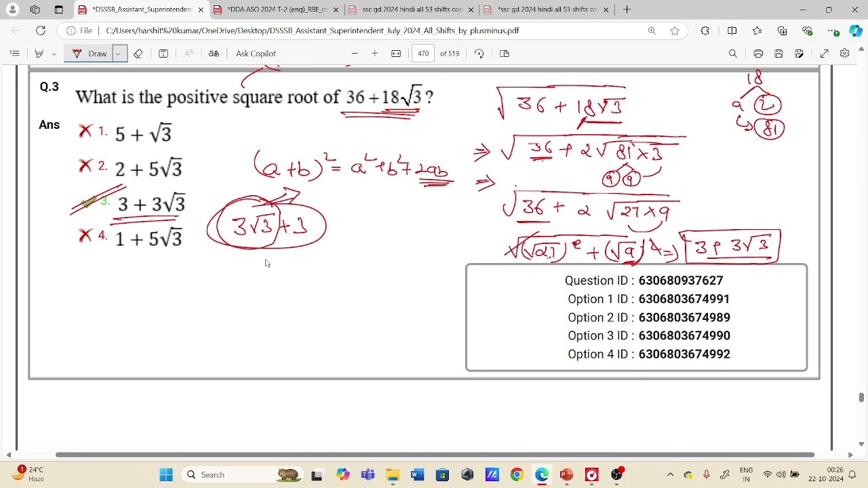Open Edge profile menu
The width and height of the screenshot is (868, 488).
click(x=12, y=9)
